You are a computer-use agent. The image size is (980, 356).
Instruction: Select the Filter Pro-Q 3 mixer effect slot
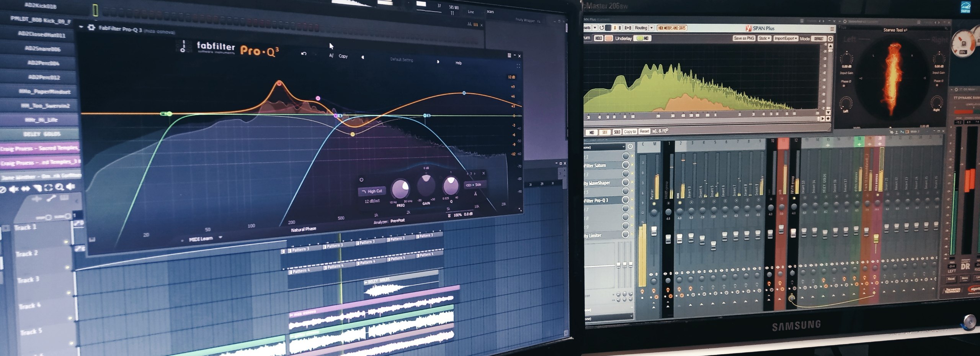pyautogui.click(x=603, y=200)
